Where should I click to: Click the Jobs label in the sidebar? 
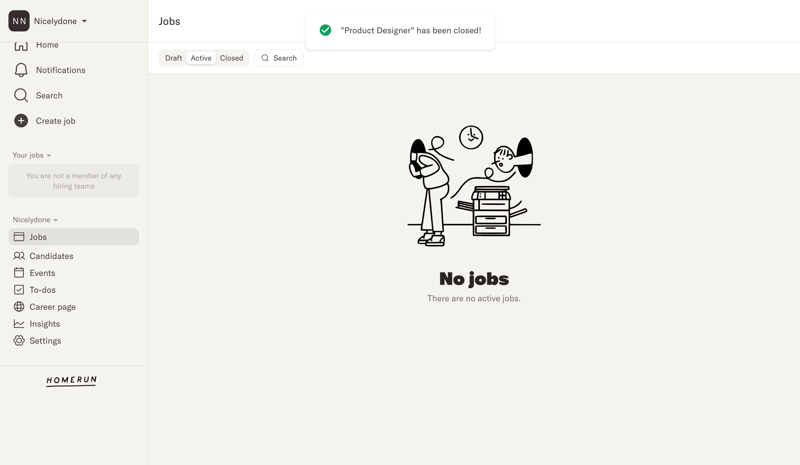tap(38, 237)
